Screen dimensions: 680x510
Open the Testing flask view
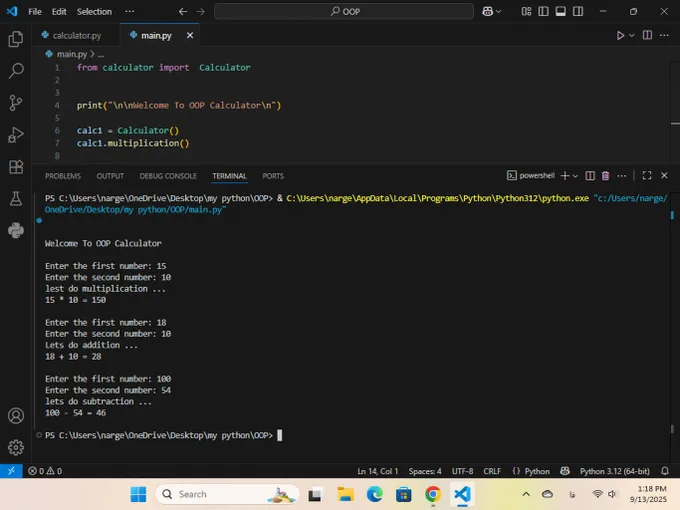click(15, 199)
